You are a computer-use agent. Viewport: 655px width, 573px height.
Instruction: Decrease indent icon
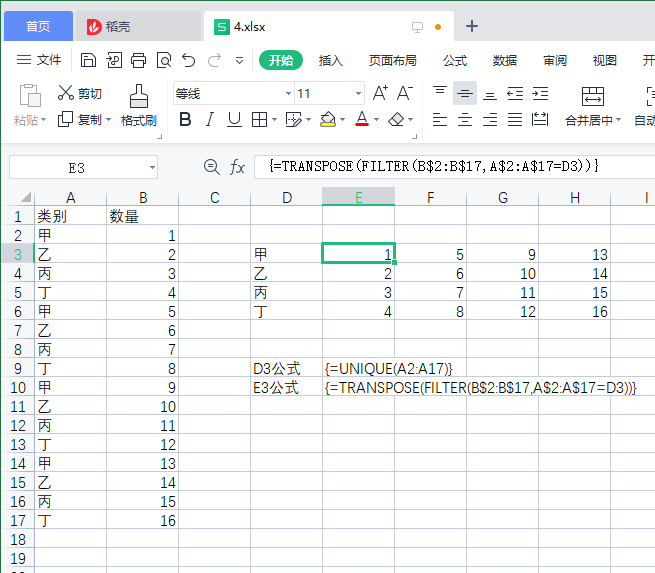coord(515,93)
